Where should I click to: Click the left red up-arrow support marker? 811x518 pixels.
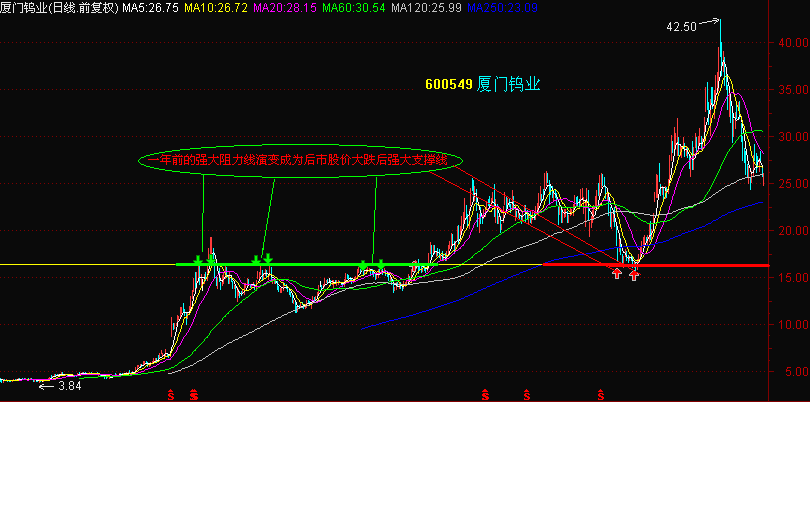tap(617, 272)
